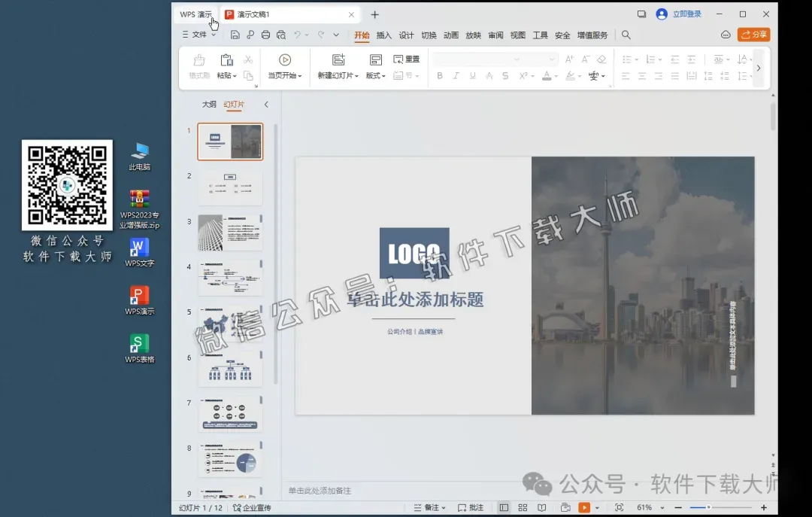Click the zoom slider handle
This screenshot has width=812, height=517.
click(708, 507)
